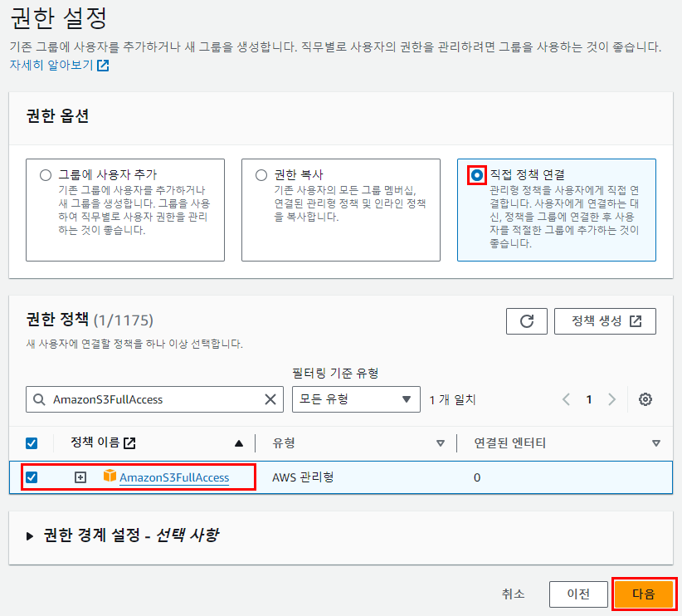Click the orange AWS managed policy box icon

click(110, 476)
